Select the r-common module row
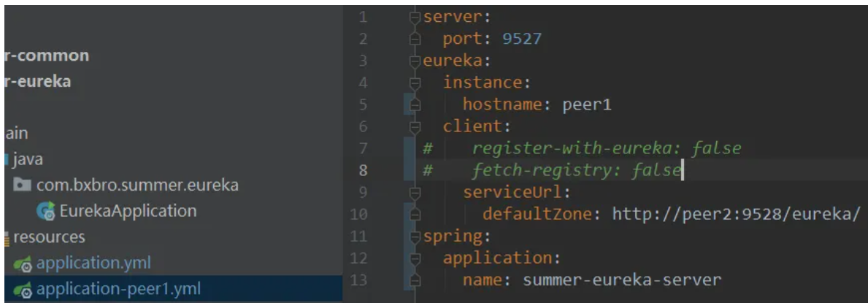 tap(47, 56)
